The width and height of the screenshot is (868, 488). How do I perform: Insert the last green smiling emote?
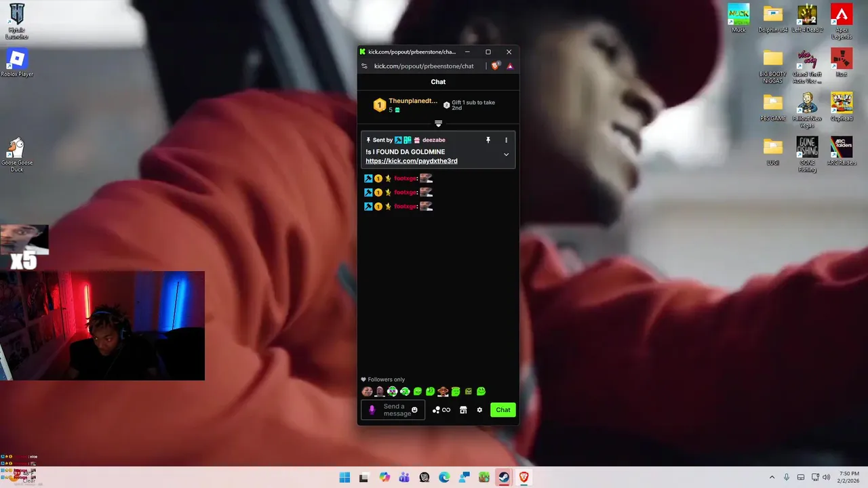481,391
